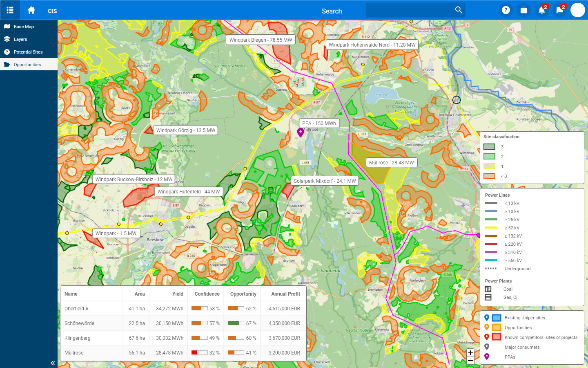Open the notifications bell with badge
The width and height of the screenshot is (588, 368).
pyautogui.click(x=542, y=10)
